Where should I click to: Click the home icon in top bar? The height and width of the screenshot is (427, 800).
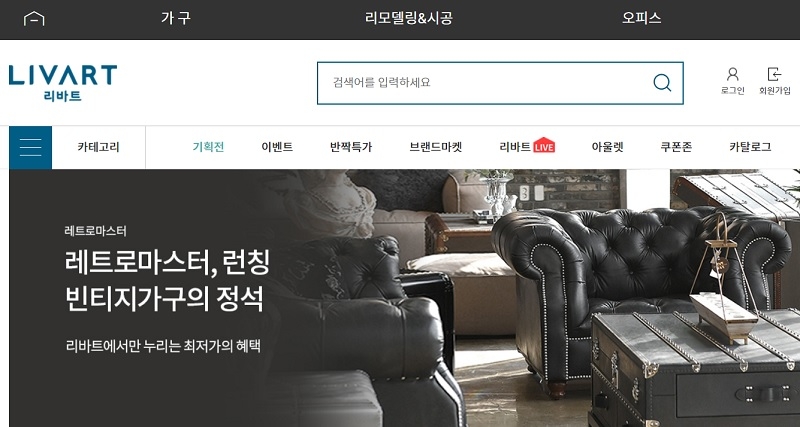[x=34, y=19]
